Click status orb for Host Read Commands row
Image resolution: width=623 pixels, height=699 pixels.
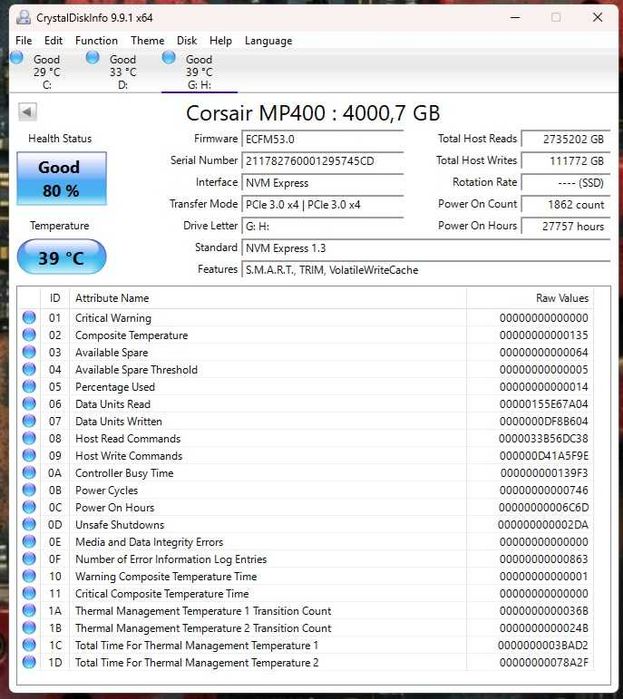tap(29, 438)
